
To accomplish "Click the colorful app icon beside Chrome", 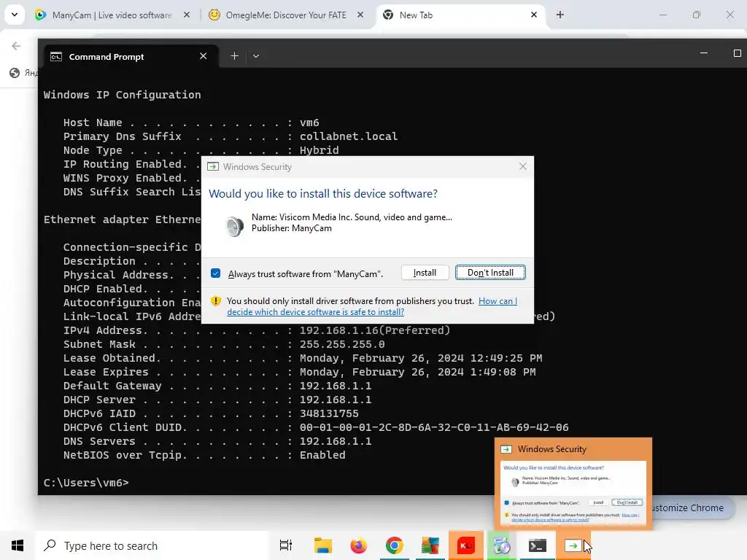I will [x=430, y=545].
